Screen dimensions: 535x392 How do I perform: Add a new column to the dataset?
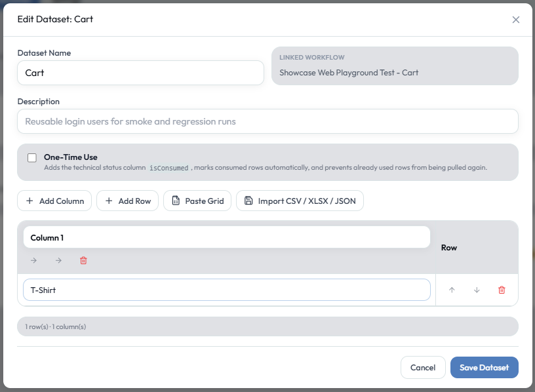pos(54,201)
